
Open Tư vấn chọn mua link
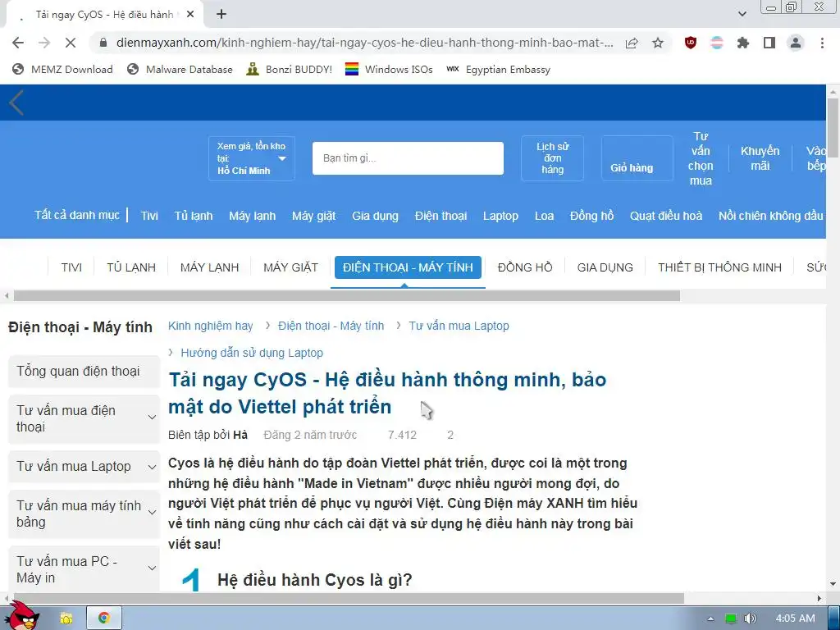[x=701, y=158]
